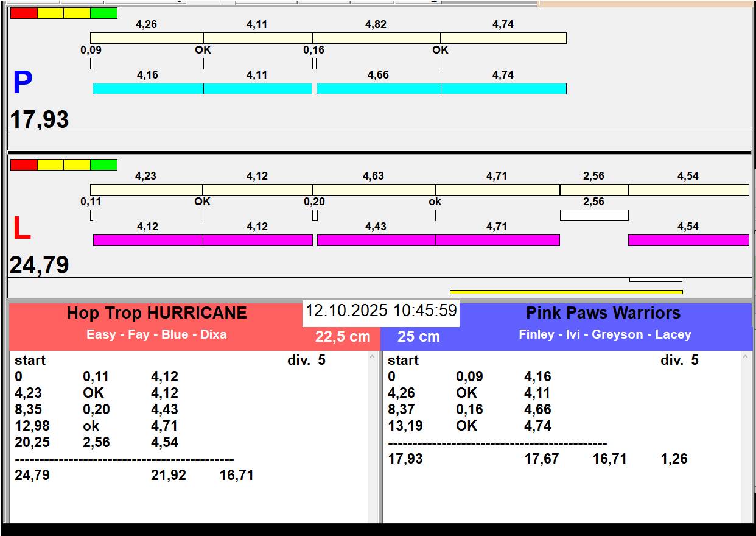
Task: Click the white 2,56 bar in L lane
Action: coord(593,215)
